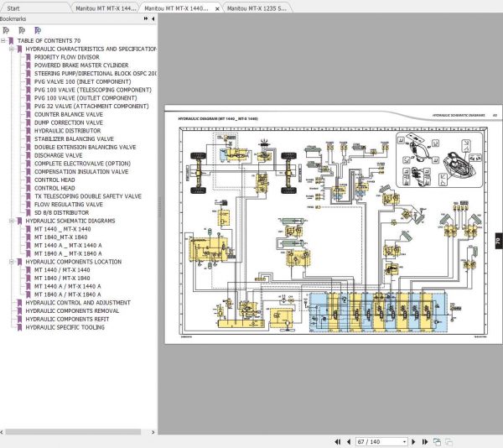Click the page view switch icon next to last-page arrow

[437, 442]
